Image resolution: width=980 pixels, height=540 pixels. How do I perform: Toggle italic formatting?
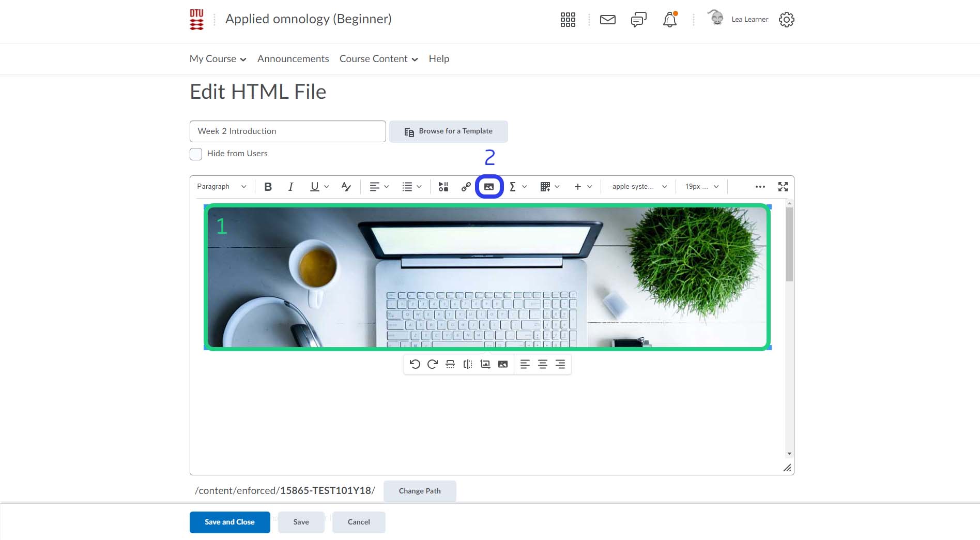290,187
